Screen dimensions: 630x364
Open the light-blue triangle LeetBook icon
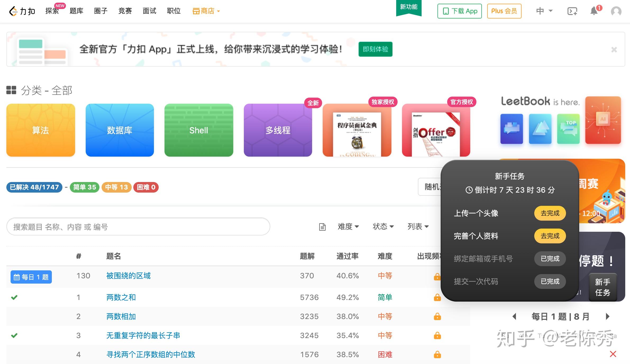click(540, 129)
